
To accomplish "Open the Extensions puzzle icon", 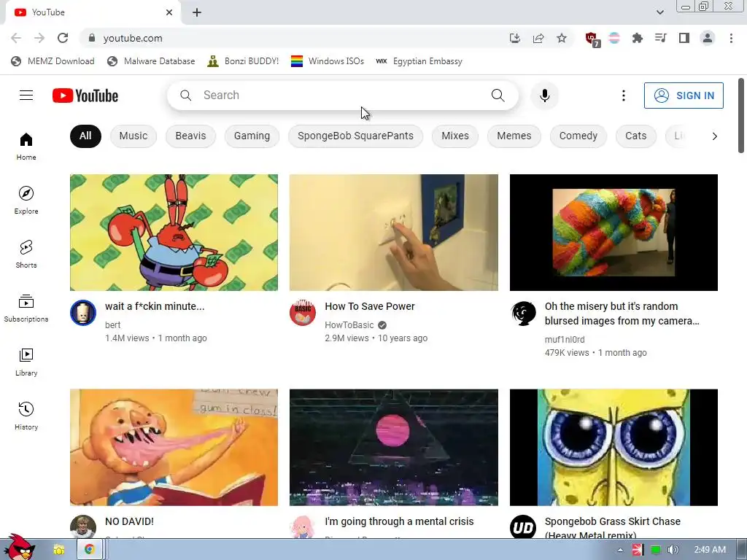I will [637, 38].
